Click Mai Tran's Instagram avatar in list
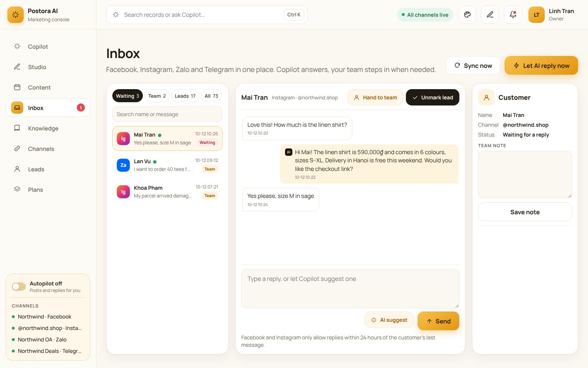The width and height of the screenshot is (588, 368). 123,139
